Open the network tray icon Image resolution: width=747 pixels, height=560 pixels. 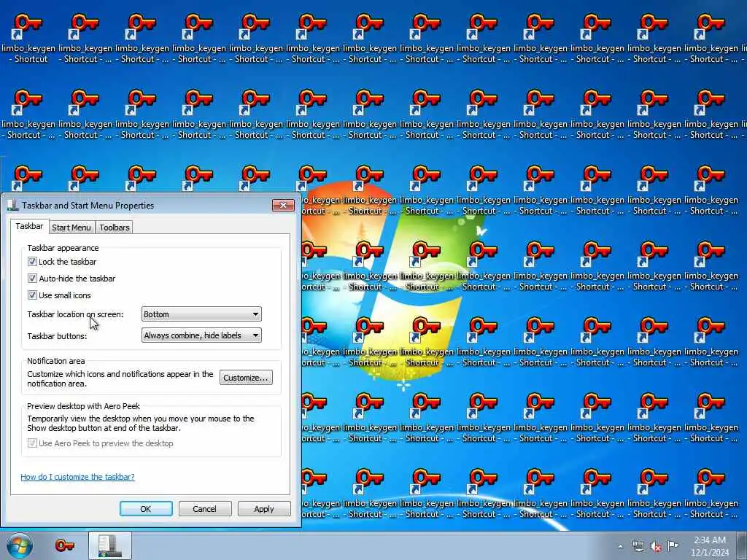(638, 547)
